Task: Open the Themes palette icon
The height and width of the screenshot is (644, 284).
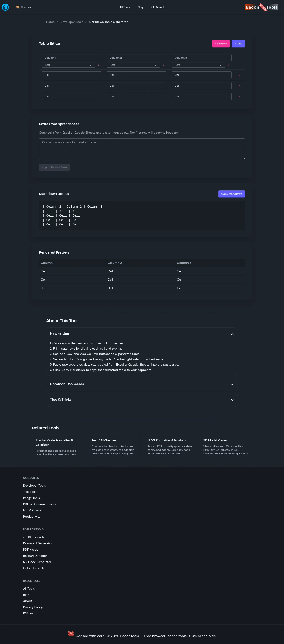Action: click(x=18, y=7)
